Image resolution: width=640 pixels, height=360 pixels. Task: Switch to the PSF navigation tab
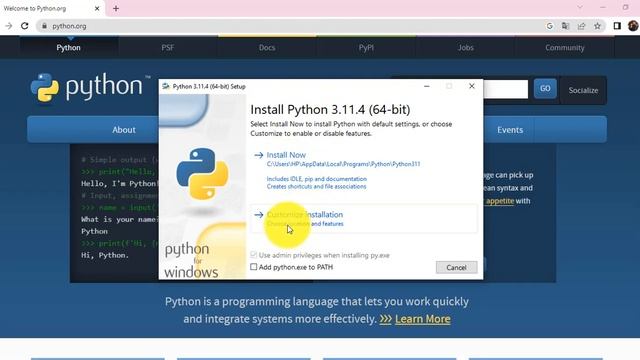pyautogui.click(x=168, y=47)
